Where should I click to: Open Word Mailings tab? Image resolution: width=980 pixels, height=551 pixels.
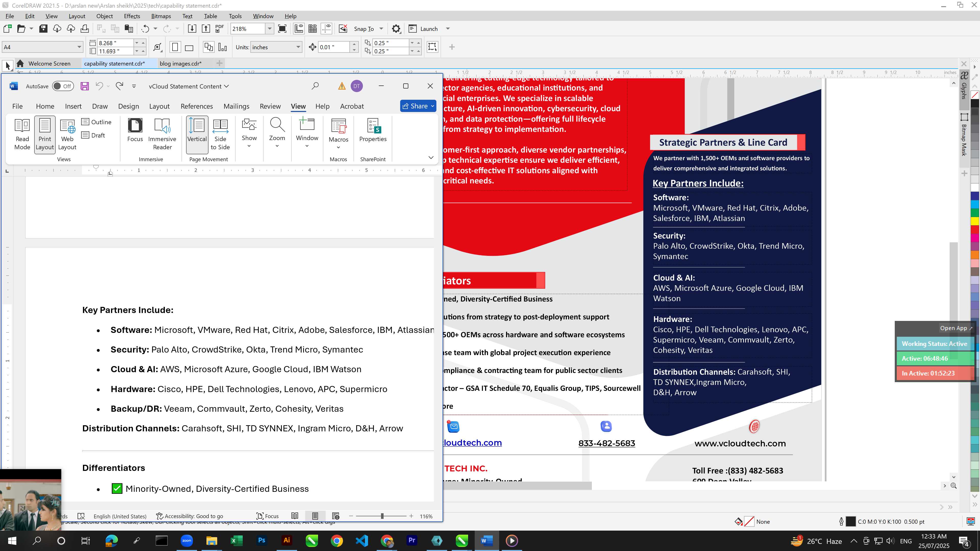[x=236, y=106]
